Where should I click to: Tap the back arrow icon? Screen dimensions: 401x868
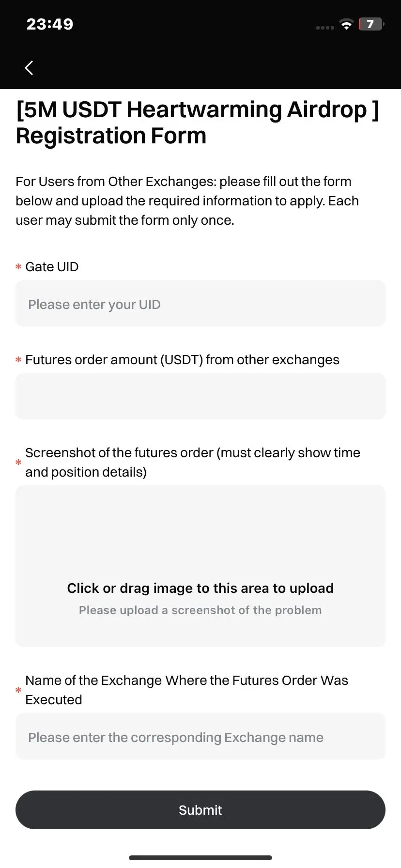click(x=29, y=68)
